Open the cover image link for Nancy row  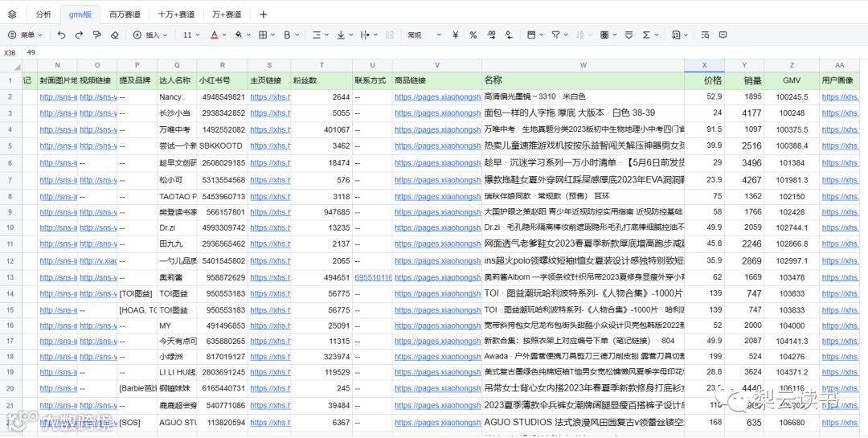[58, 97]
